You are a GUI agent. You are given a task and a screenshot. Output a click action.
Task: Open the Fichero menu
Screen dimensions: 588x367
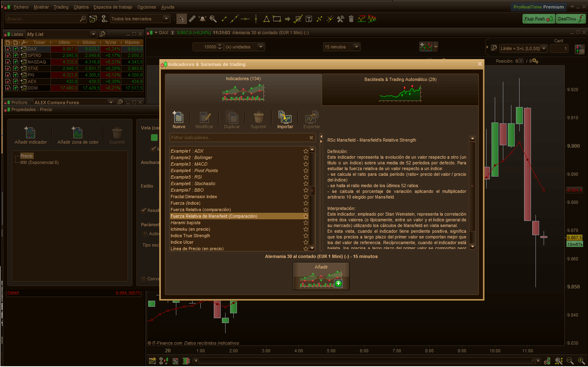click(x=21, y=7)
